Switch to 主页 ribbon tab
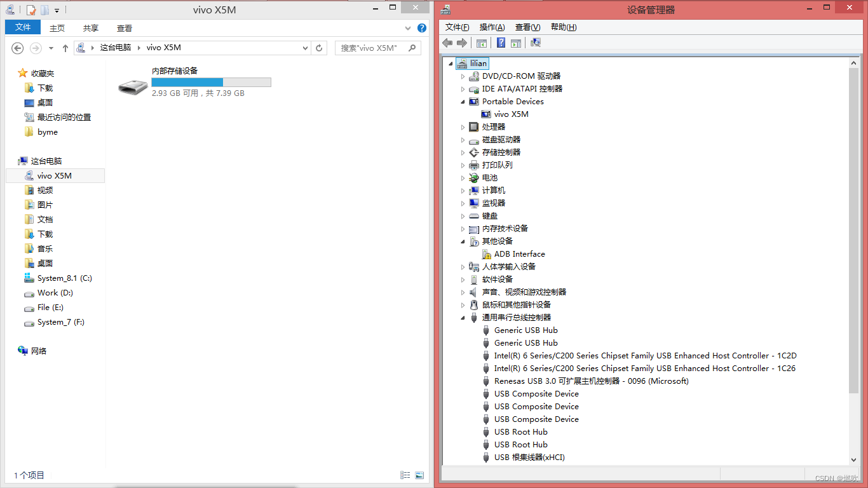Viewport: 868px width, 488px height. [x=57, y=28]
